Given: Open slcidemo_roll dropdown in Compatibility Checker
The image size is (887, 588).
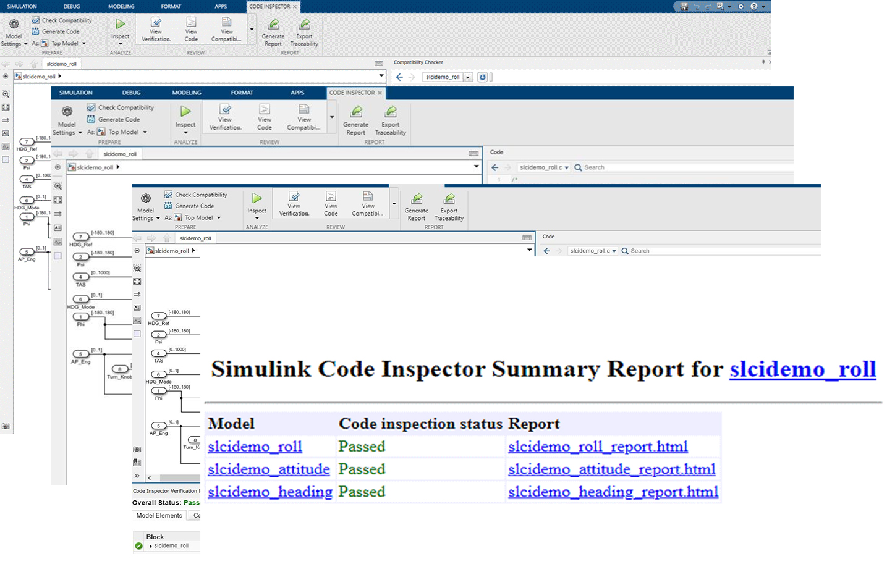Looking at the screenshot, I should (468, 77).
